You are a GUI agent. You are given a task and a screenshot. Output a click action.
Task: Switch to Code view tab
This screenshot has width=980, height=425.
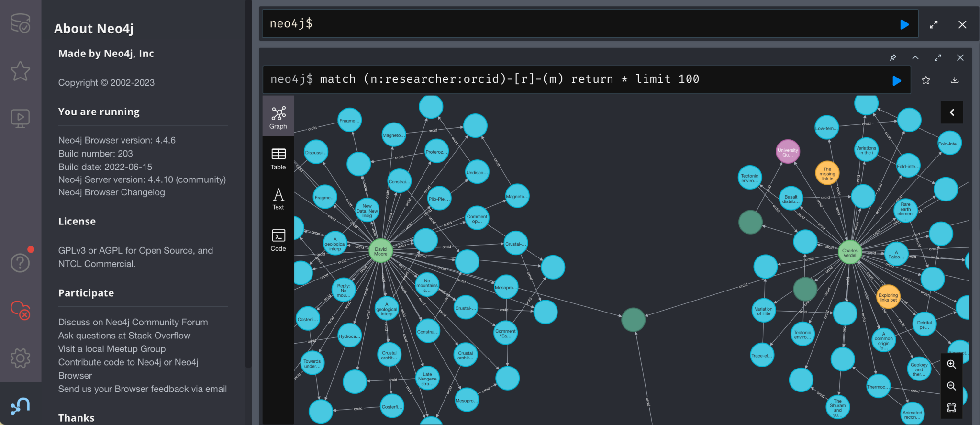coord(278,240)
